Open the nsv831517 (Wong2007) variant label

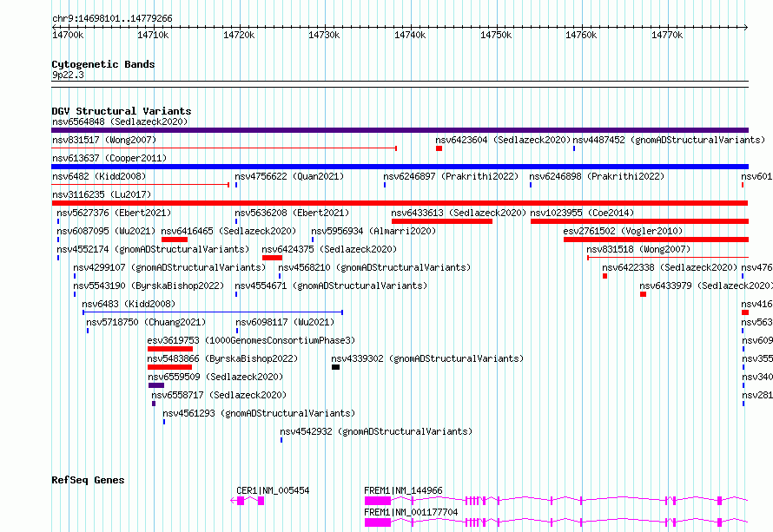click(104, 140)
